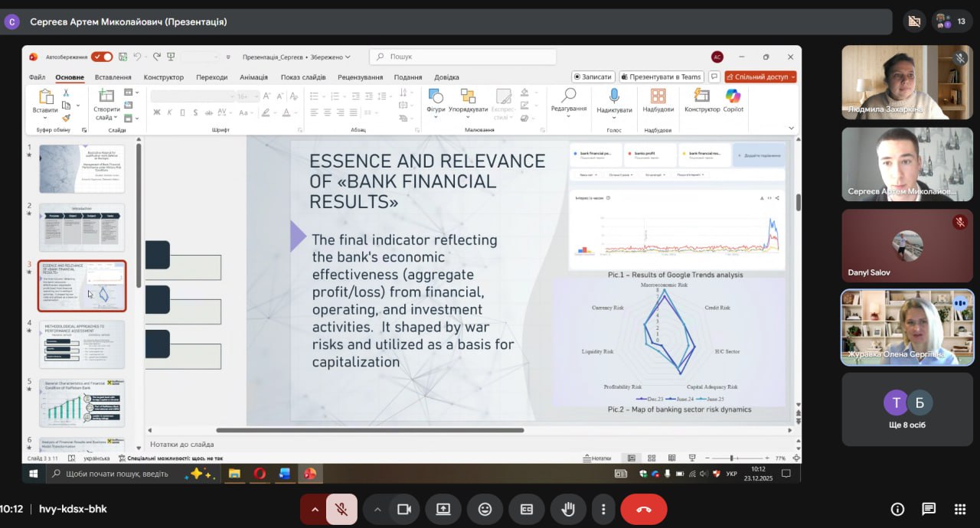Unmute the microphone
The image size is (980, 528).
341,510
